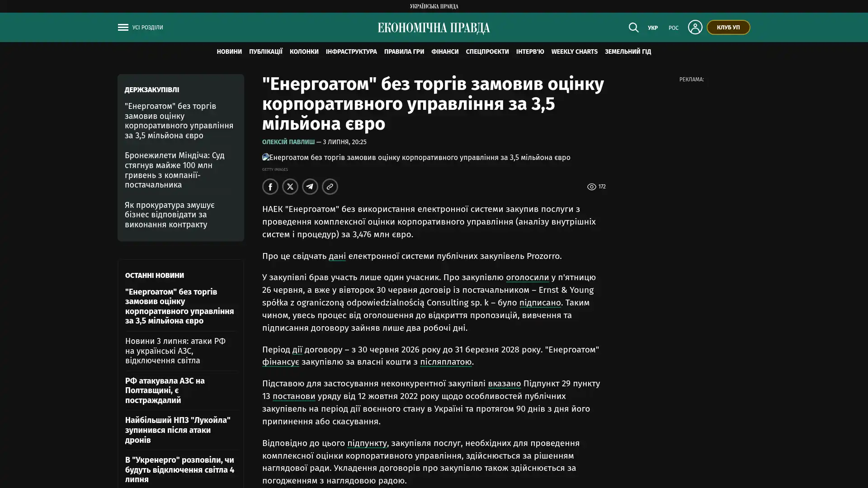
Task: Go to the Колонки section
Action: point(304,52)
